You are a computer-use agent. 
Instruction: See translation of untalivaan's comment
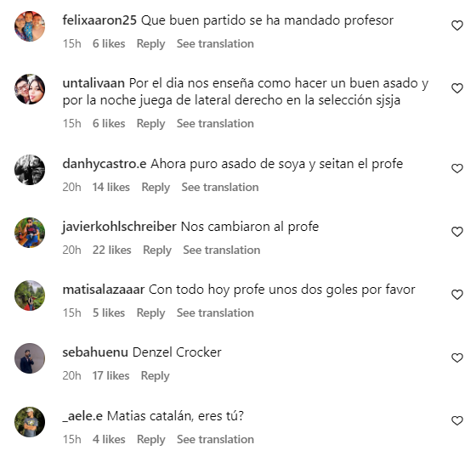coord(215,124)
